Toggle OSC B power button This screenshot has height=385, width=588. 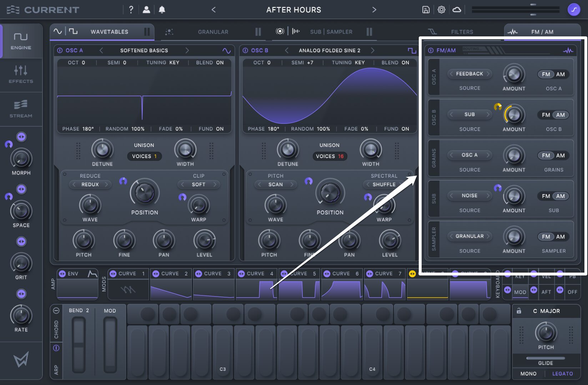click(245, 51)
